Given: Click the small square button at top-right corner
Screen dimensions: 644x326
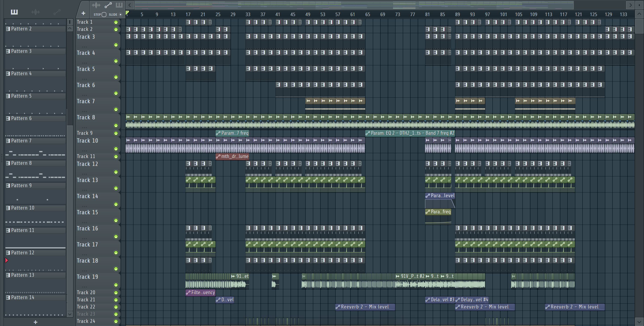Looking at the screenshot, I should pos(639,5).
